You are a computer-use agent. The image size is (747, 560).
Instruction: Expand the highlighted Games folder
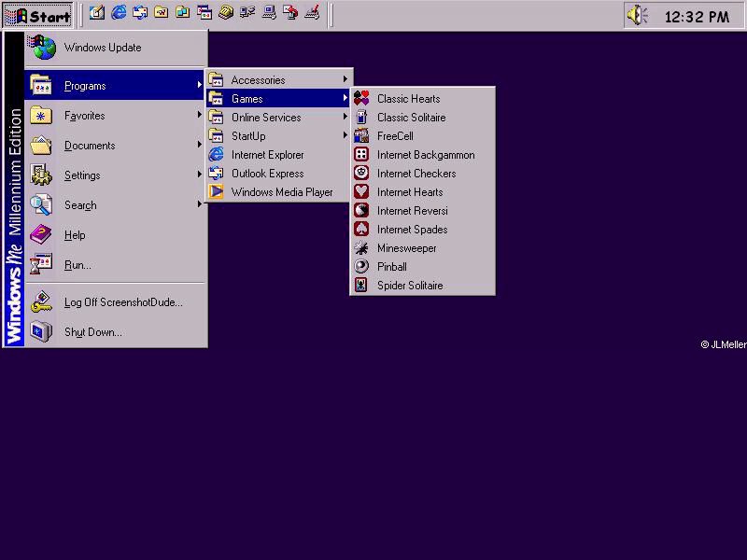[x=279, y=99]
